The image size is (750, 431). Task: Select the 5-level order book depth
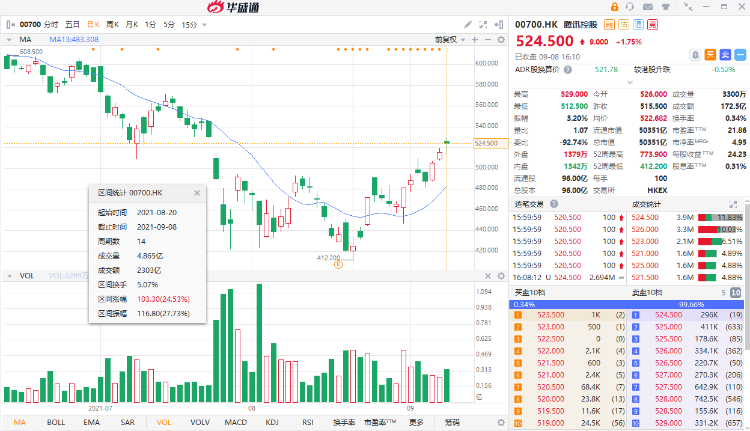coord(723,293)
